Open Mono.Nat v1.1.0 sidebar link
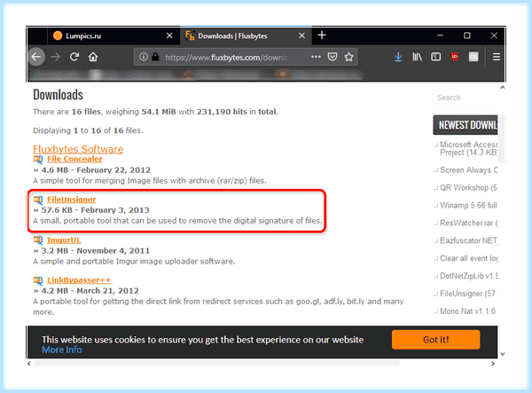The image size is (532, 393). click(467, 311)
